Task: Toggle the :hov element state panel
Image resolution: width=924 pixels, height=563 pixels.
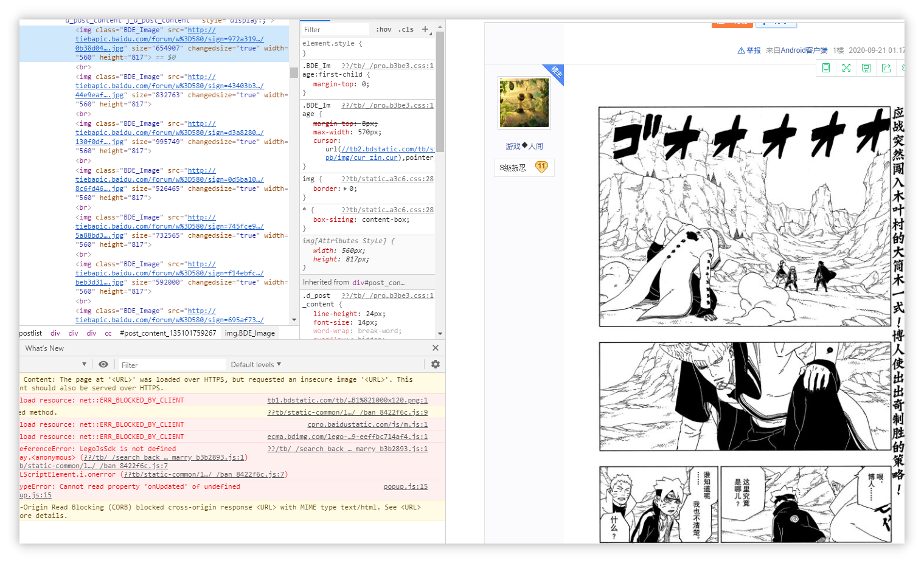Action: pos(383,29)
